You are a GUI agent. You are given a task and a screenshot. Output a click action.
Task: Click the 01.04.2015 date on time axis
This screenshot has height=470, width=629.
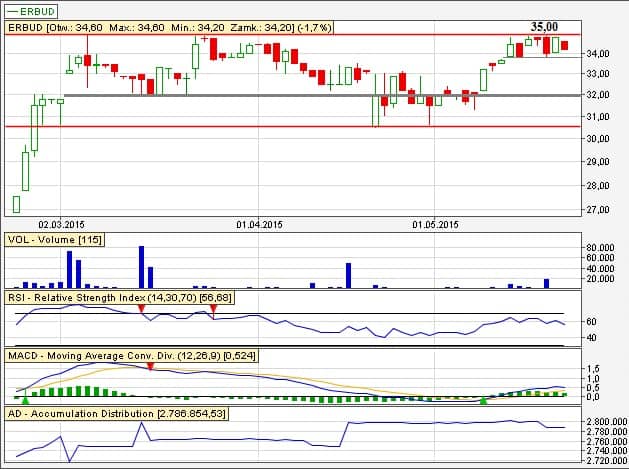click(x=260, y=224)
